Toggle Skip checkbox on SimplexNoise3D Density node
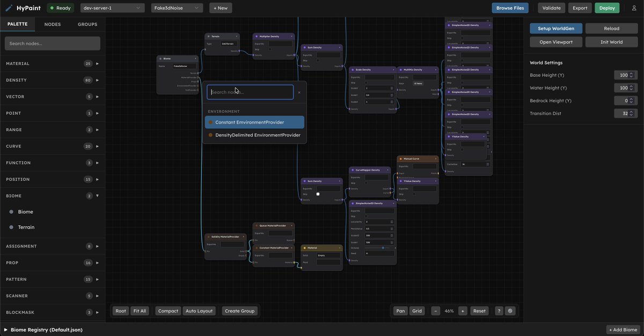 coord(367,216)
